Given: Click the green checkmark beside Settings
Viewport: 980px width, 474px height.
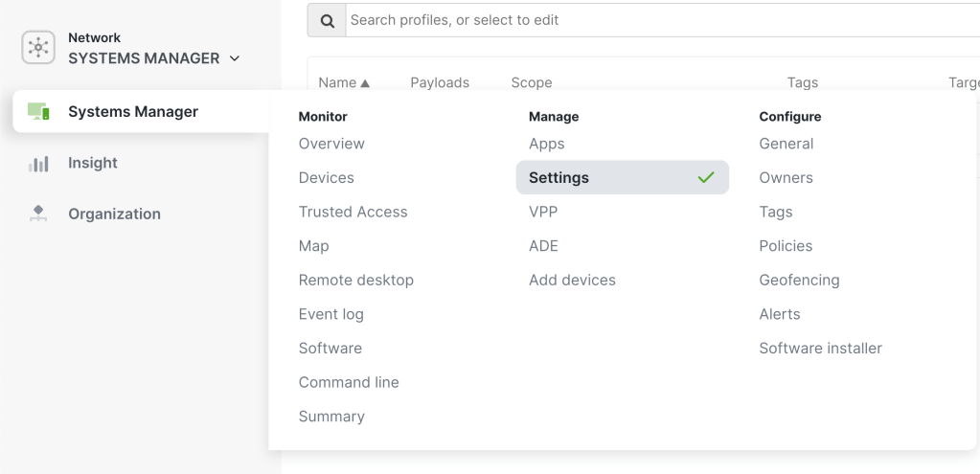Looking at the screenshot, I should point(706,177).
